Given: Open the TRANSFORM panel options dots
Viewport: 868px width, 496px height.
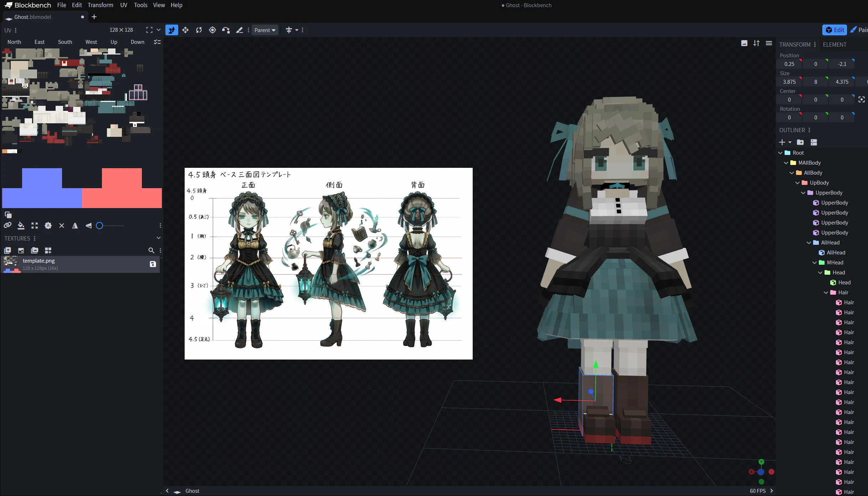Looking at the screenshot, I should coord(815,45).
